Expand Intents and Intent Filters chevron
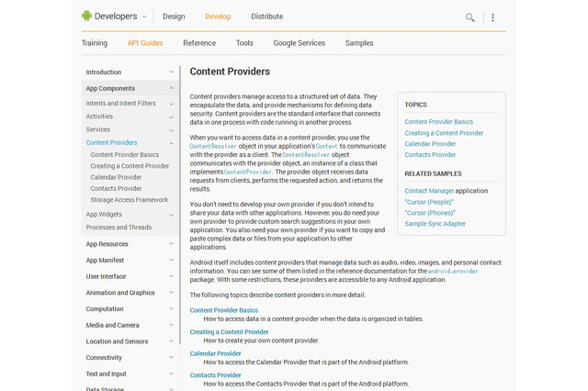The image size is (588, 391). pos(171,104)
